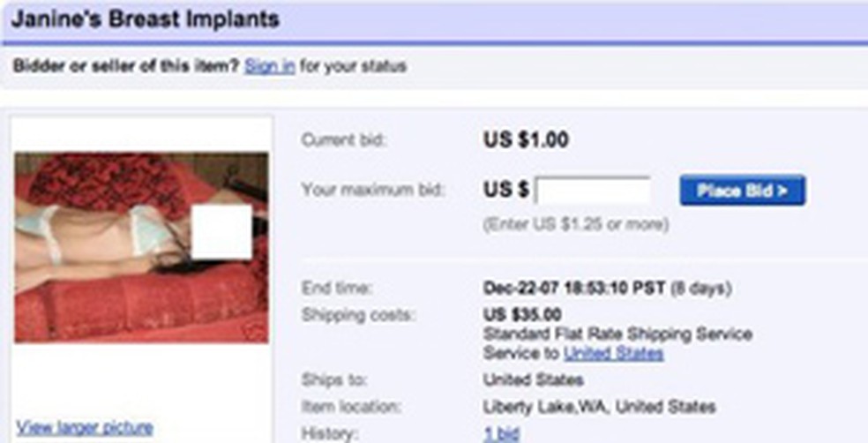This screenshot has height=443, width=868.
Task: Click the "History:" label
Action: point(328,433)
